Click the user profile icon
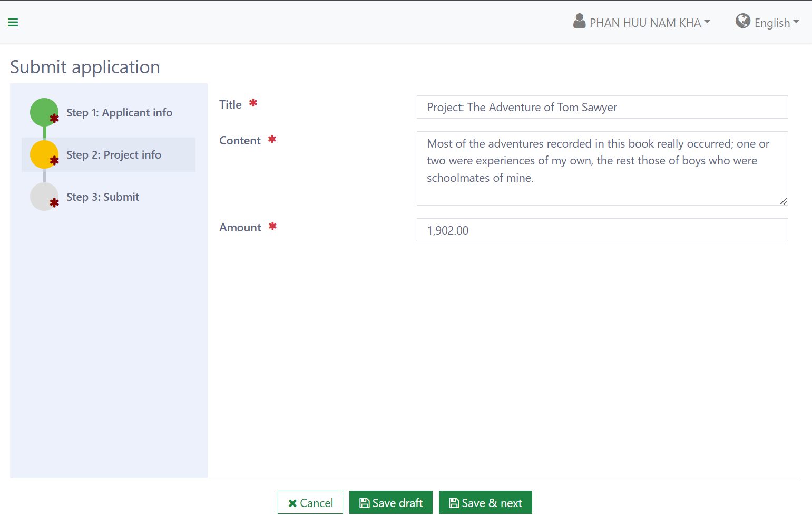 click(579, 21)
